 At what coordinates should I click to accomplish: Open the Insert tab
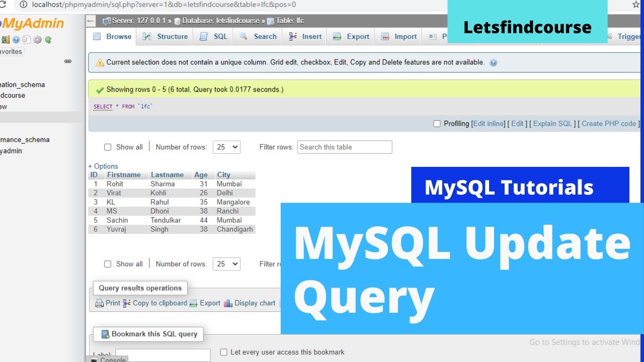point(305,37)
